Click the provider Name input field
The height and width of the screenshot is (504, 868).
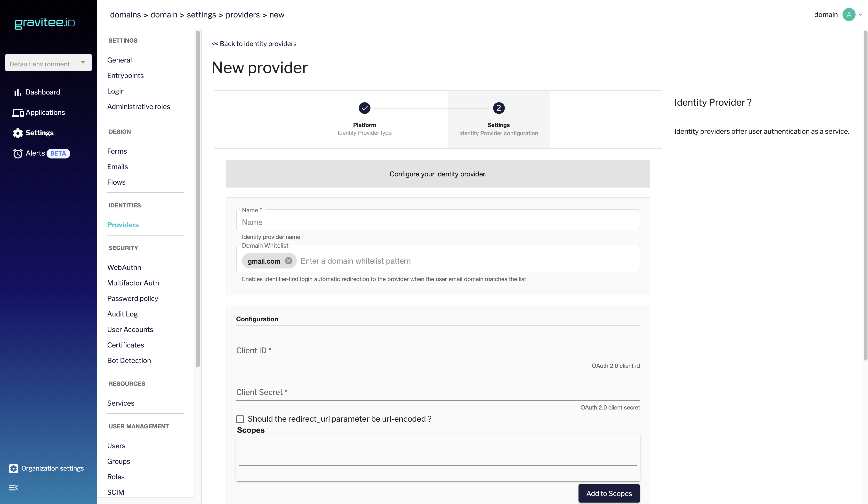[x=437, y=222]
